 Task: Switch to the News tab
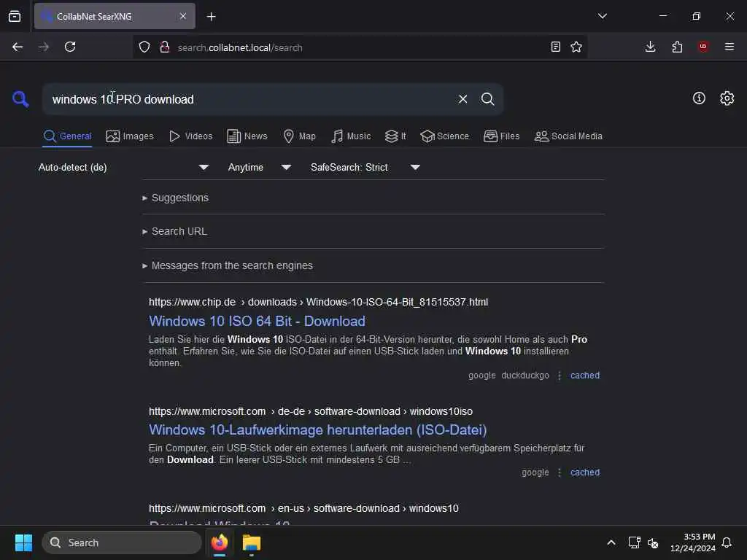click(247, 136)
